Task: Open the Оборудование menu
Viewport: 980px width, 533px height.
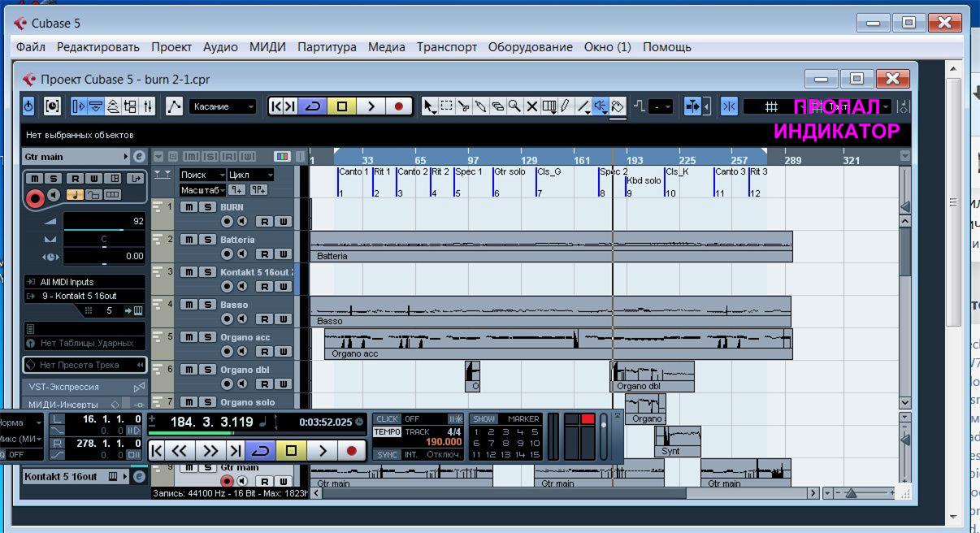Action: pos(530,47)
